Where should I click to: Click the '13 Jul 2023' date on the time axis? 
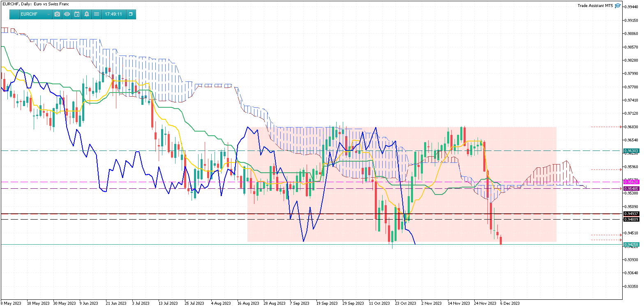click(169, 303)
